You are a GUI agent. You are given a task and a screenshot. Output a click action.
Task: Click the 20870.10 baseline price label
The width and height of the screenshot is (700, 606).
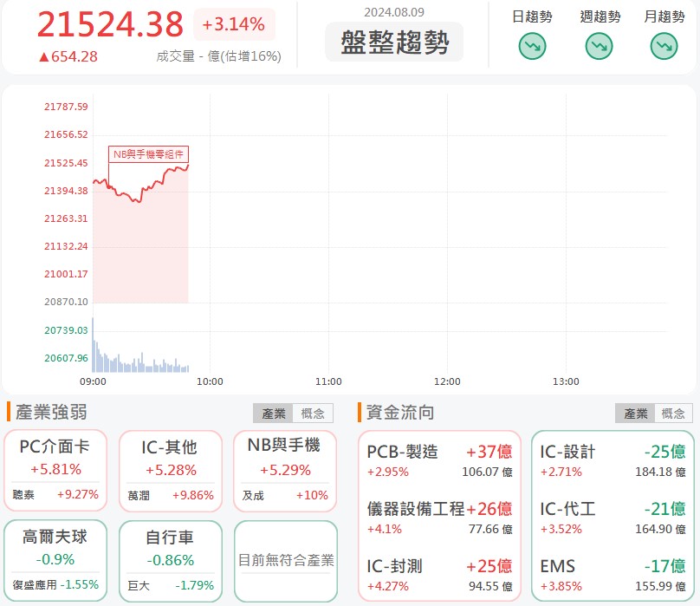(66, 302)
